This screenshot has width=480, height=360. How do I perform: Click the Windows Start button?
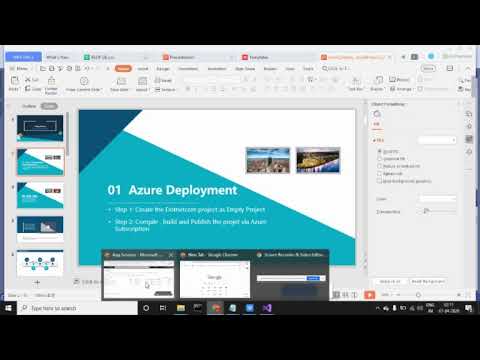click(8, 308)
